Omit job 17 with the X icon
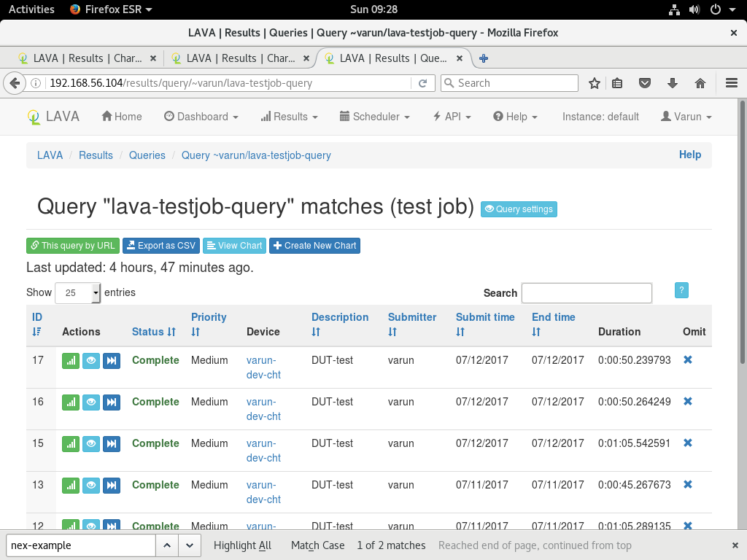 [x=687, y=360]
